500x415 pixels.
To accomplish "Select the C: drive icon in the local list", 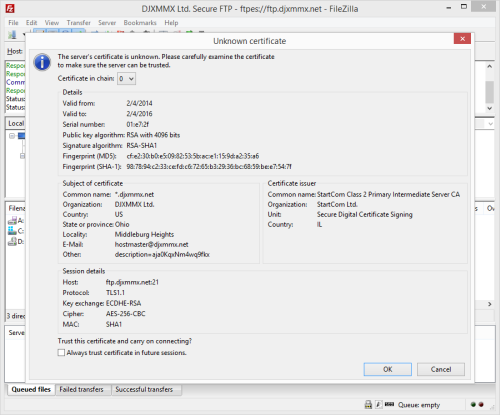I will tap(12, 231).
